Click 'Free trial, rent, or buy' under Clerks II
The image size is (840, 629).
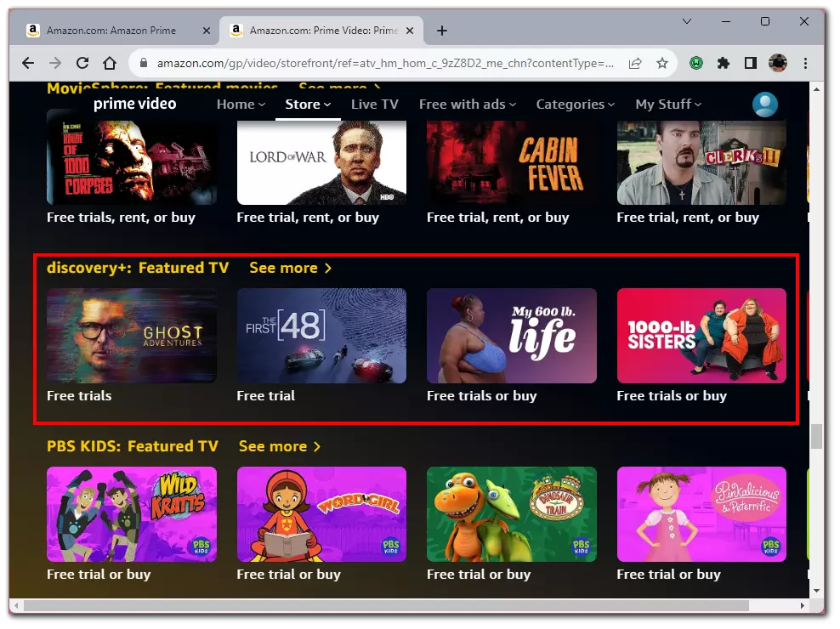tap(688, 218)
